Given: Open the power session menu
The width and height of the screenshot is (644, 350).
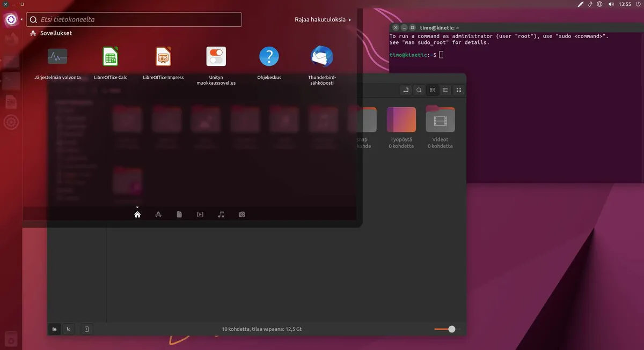Looking at the screenshot, I should click(638, 4).
